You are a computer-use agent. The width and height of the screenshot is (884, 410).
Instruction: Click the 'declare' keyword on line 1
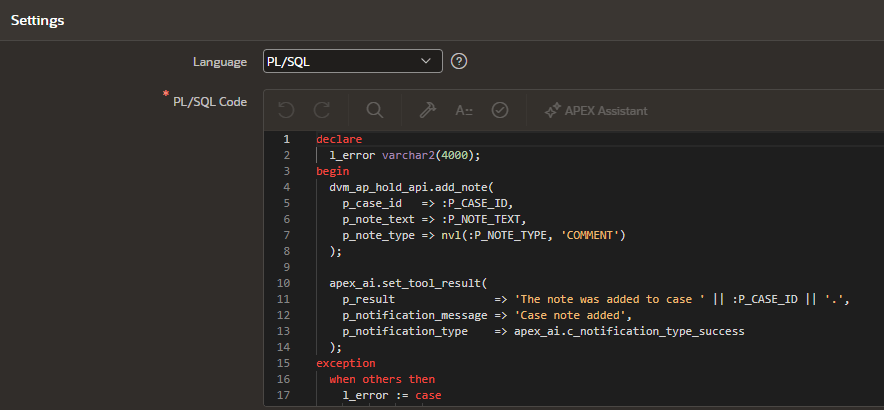[x=339, y=139]
